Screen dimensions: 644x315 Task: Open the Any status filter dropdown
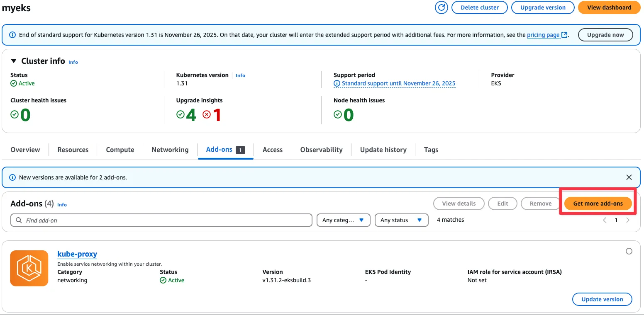(x=401, y=220)
